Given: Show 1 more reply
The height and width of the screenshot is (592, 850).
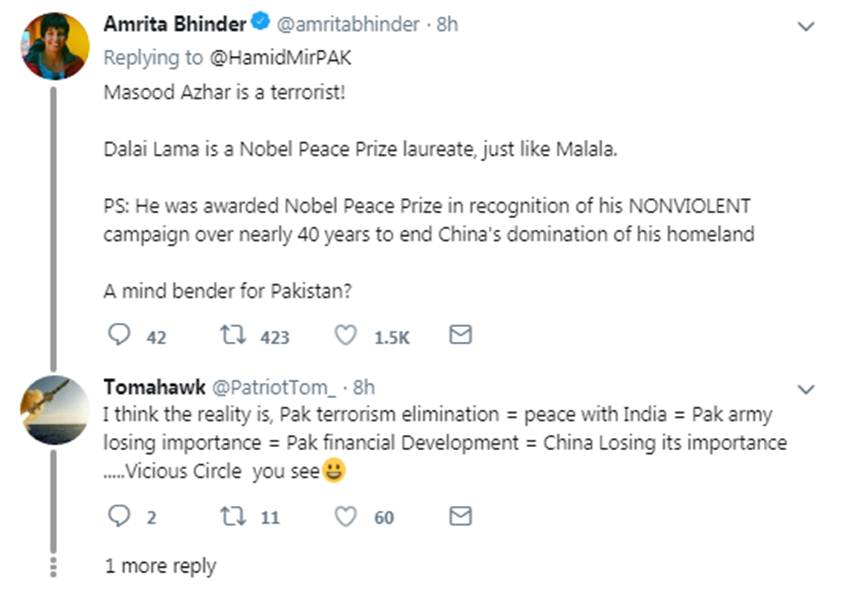Looking at the screenshot, I should click(x=160, y=566).
